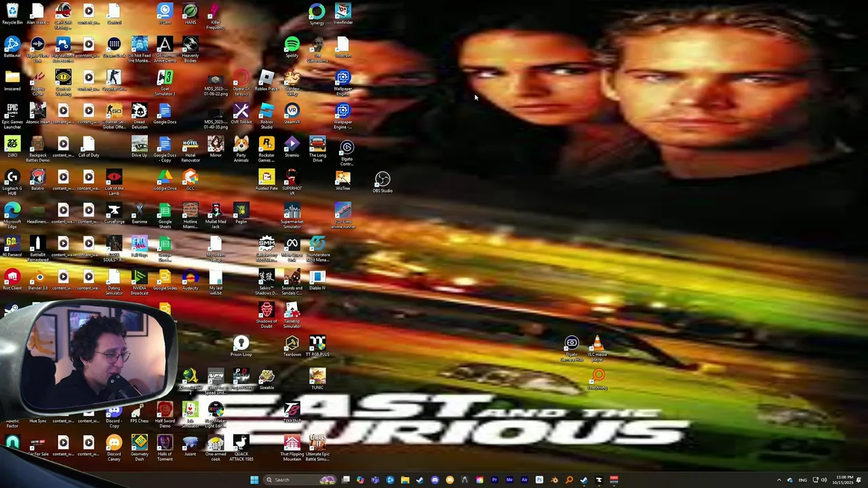
Task: Open Goat Simulator 3 shortcut
Action: (x=165, y=82)
